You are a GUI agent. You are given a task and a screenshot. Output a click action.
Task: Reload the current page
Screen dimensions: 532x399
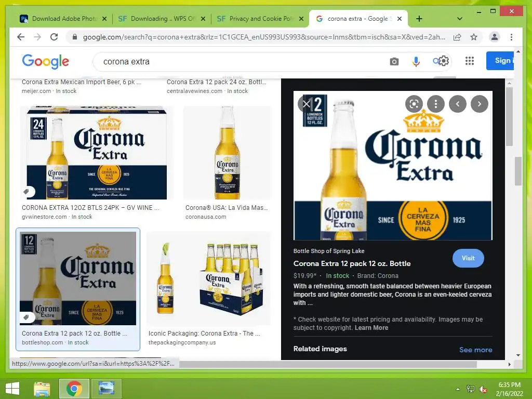(54, 37)
